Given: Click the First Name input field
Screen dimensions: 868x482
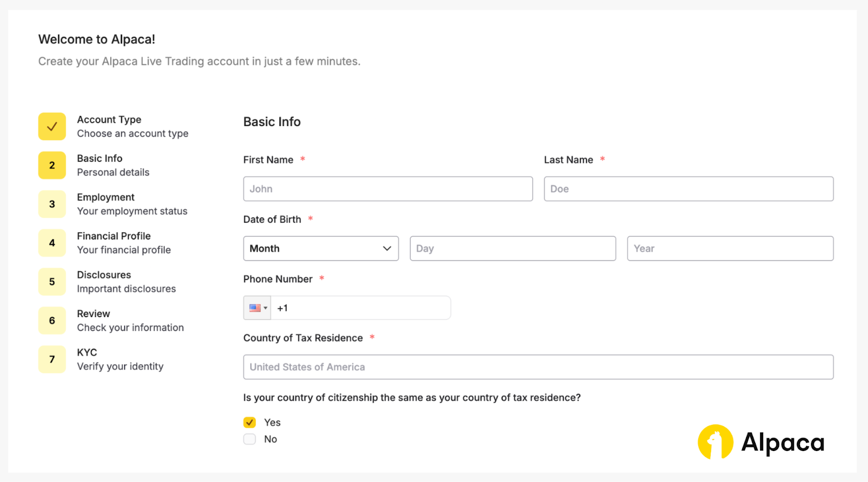Looking at the screenshot, I should click(388, 189).
